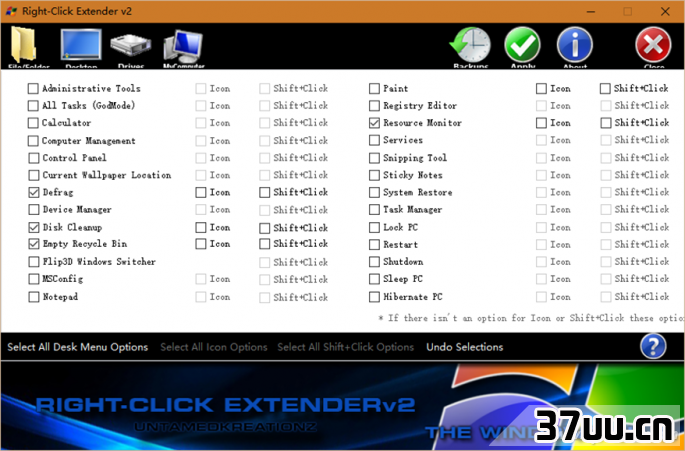Check the Hibernate PC option

click(x=374, y=297)
